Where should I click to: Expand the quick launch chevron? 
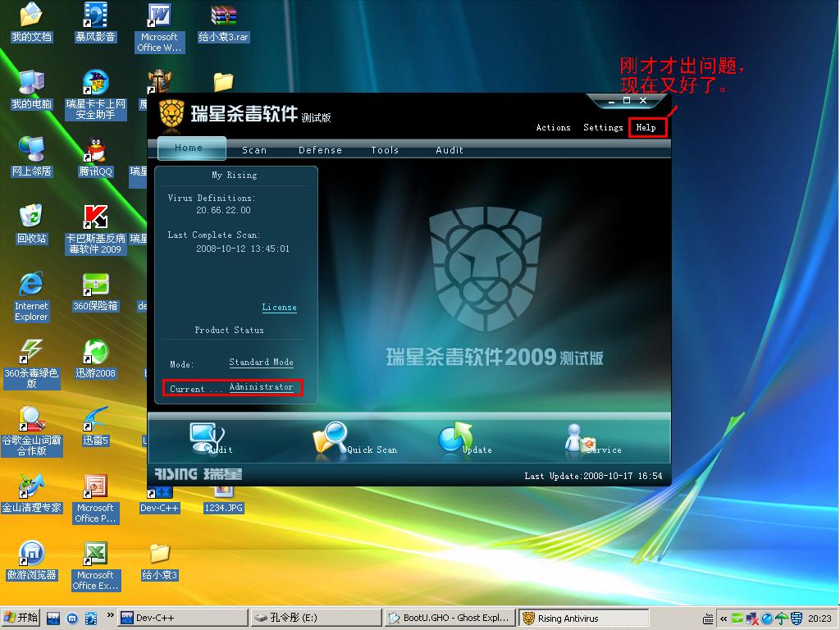[111, 615]
